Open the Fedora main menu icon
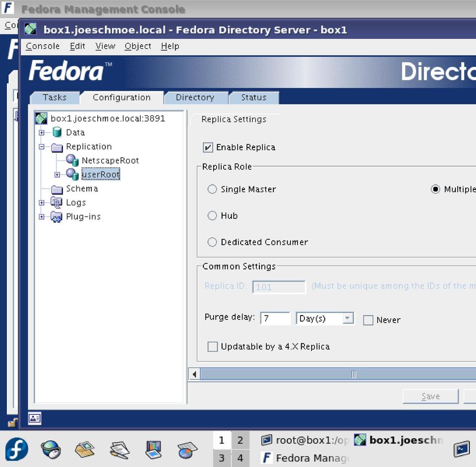Viewport: 476px width, 467px height. [16, 450]
